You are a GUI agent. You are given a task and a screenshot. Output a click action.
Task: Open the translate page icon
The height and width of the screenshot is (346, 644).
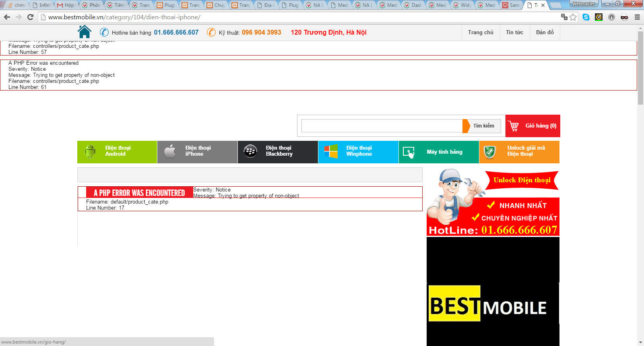pos(564,17)
